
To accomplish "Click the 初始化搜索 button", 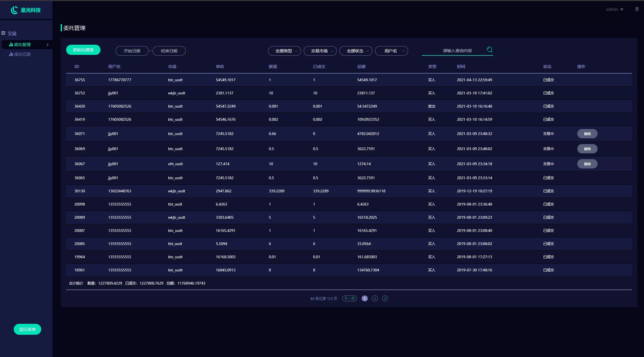I will tap(83, 50).
